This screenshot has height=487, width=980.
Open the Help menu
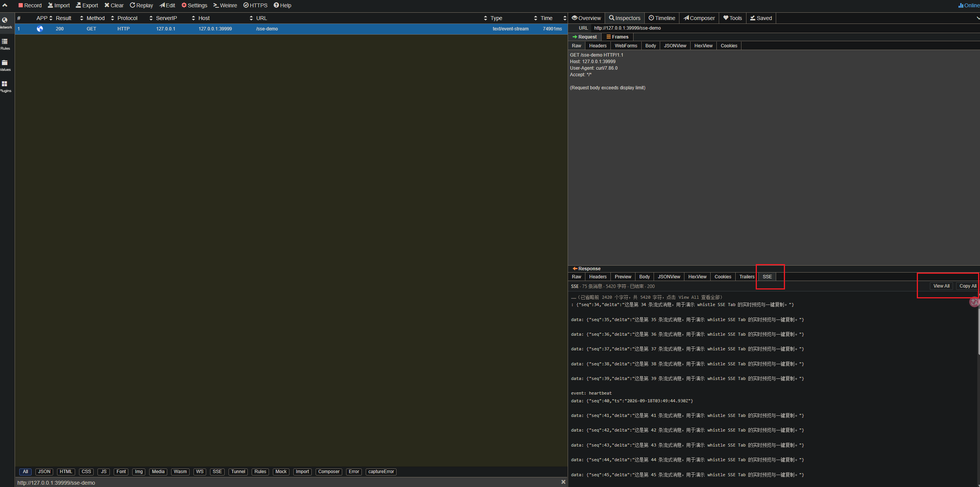pyautogui.click(x=282, y=5)
